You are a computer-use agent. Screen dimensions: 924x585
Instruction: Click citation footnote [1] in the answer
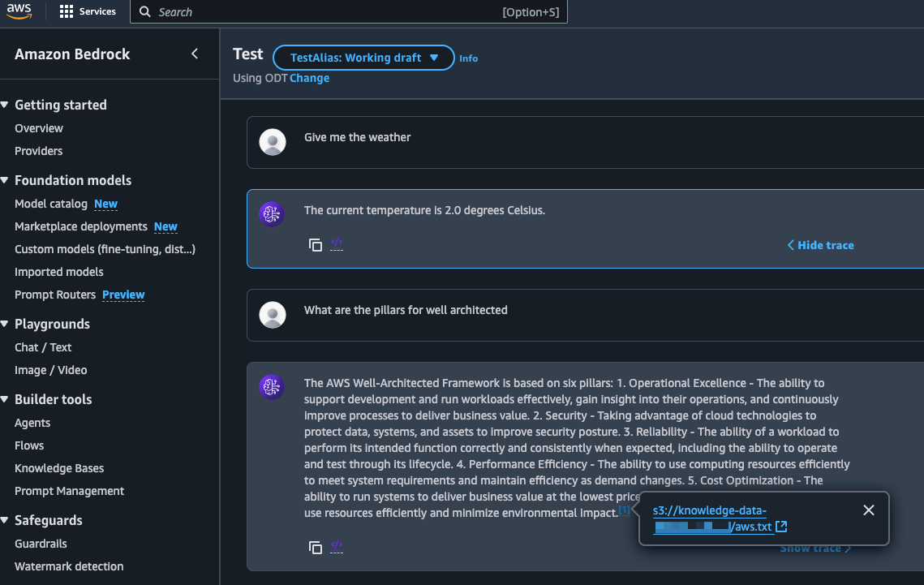[624, 510]
